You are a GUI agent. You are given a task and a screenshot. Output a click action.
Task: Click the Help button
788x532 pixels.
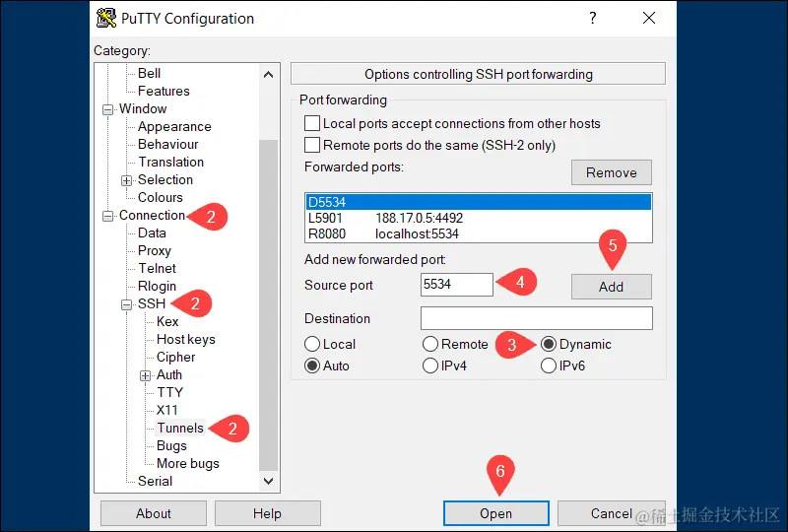click(267, 513)
